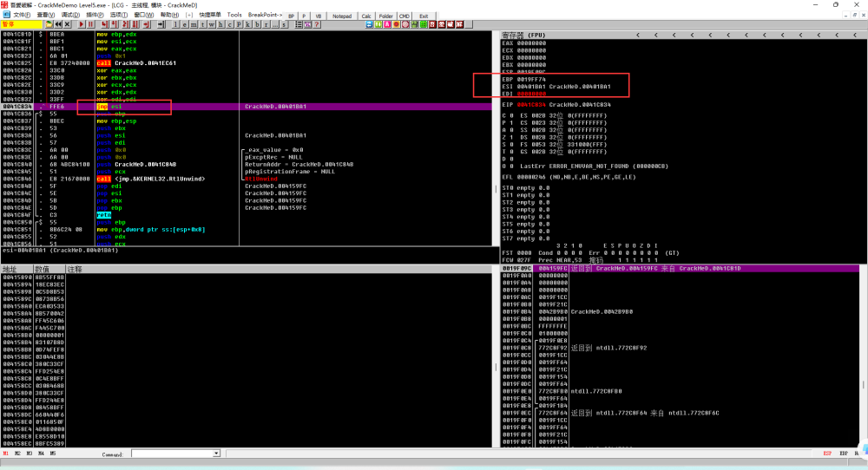Click the Calc button
Image resolution: width=868 pixels, height=470 pixels.
pos(366,16)
